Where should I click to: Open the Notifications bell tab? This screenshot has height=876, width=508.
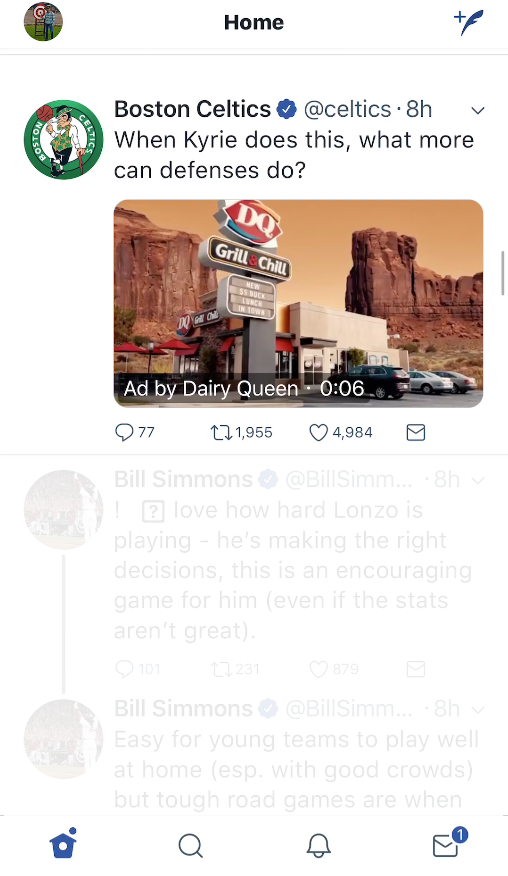click(319, 846)
